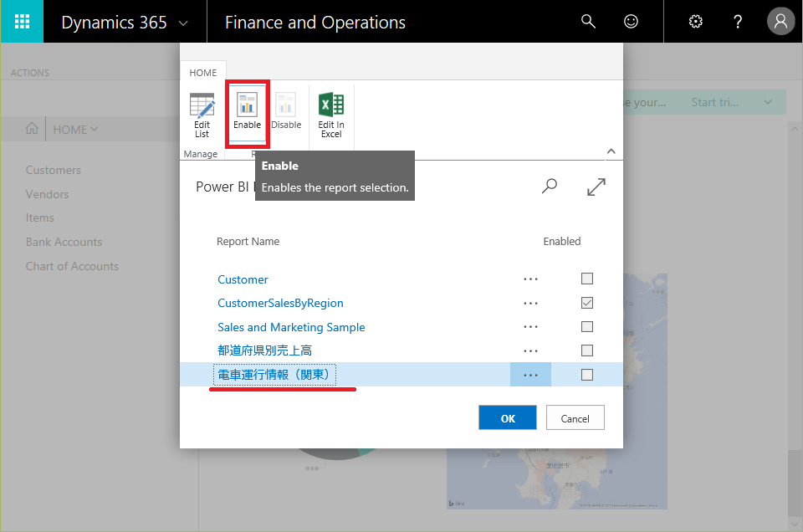Uncheck the CustomerSalesByRegion checkbox
This screenshot has width=803, height=532.
[x=587, y=303]
